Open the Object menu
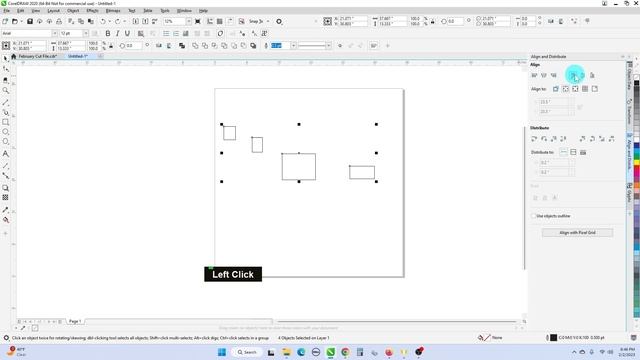The height and width of the screenshot is (360, 640). [x=73, y=11]
